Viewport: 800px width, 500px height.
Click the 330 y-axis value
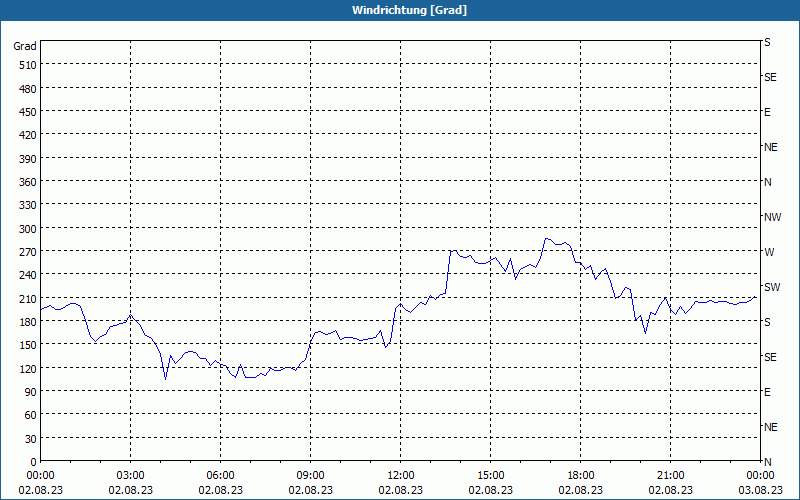[x=28, y=205]
